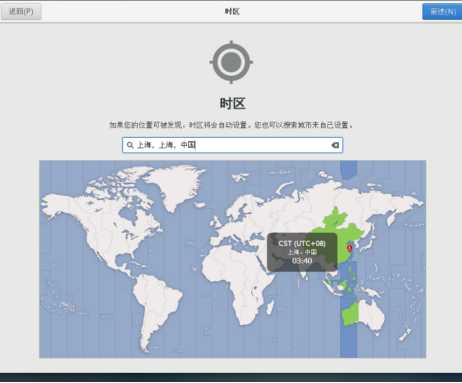Click the 03:40 time in tooltip
This screenshot has width=462, height=383.
(302, 261)
